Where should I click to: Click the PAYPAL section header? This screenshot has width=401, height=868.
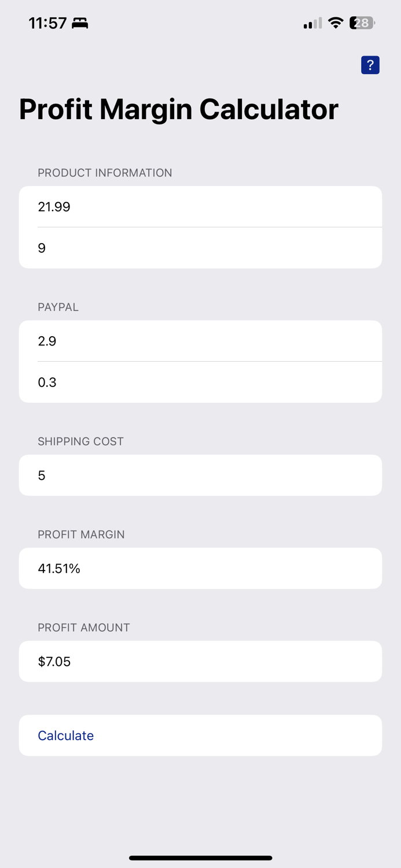pos(58,307)
